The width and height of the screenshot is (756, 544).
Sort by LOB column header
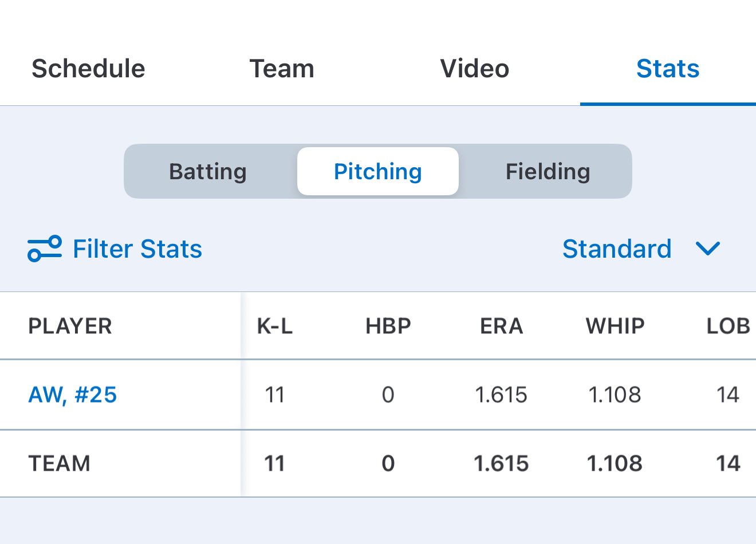point(728,326)
